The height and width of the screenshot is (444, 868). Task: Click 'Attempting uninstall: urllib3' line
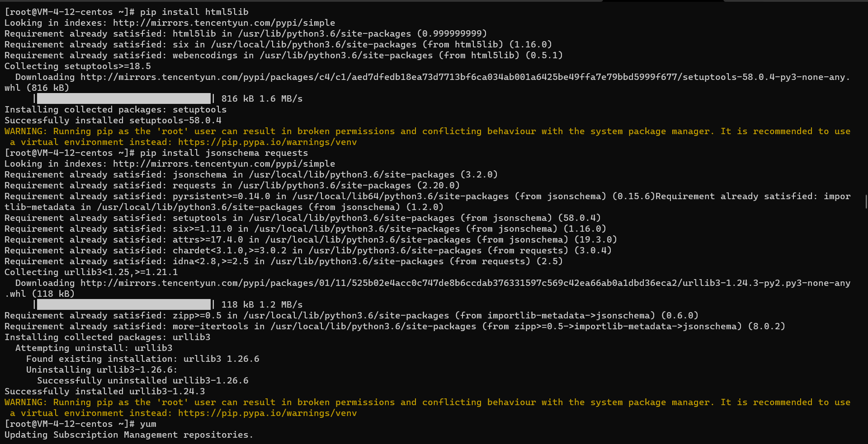pyautogui.click(x=94, y=348)
